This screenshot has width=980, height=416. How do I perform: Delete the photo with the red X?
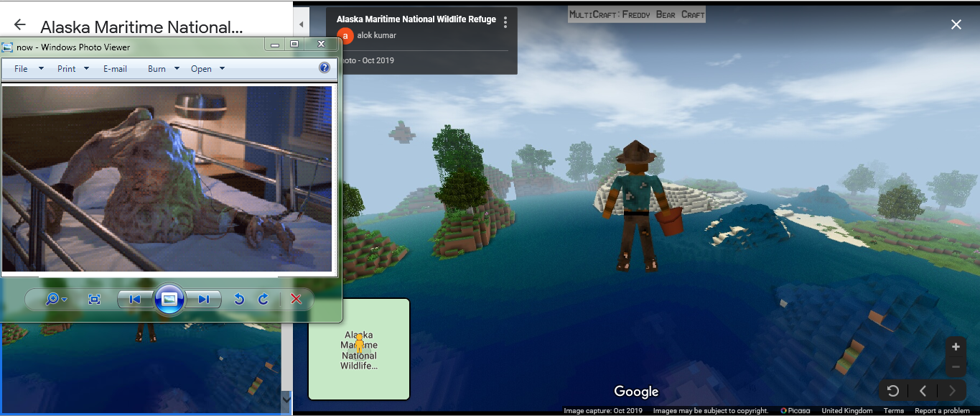[x=296, y=299]
